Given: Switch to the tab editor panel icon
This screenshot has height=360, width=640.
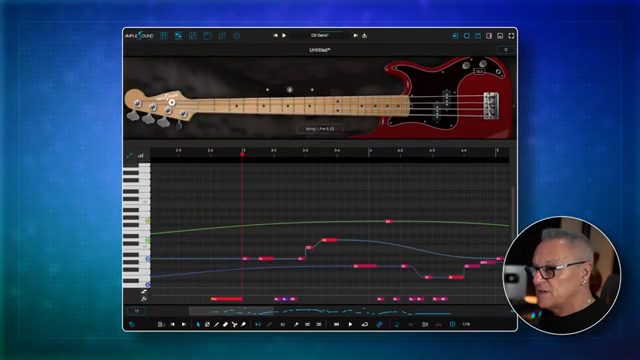Looking at the screenshot, I should tap(178, 36).
